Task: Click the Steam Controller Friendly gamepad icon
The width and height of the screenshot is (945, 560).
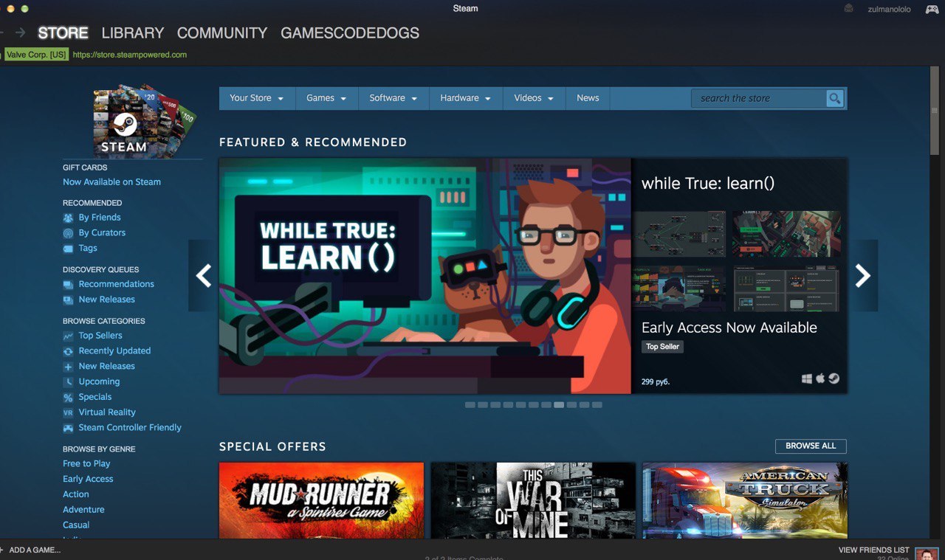Action: tap(69, 427)
